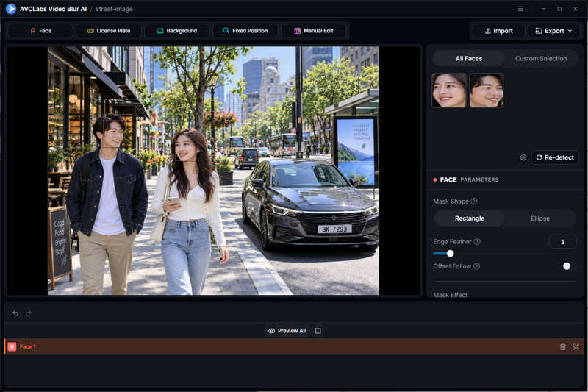Click the AVCLabs app logo icon
The height and width of the screenshot is (392, 588).
coord(11,9)
